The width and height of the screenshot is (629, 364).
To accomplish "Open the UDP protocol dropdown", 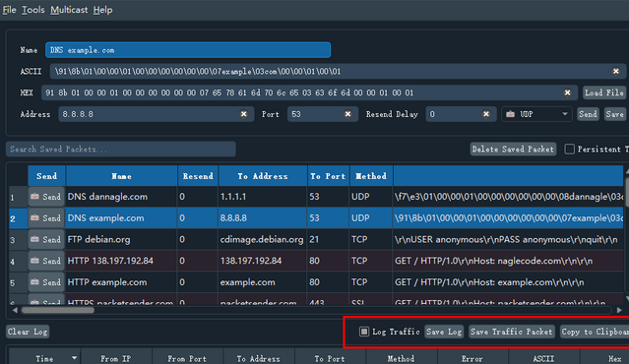I will (x=536, y=114).
